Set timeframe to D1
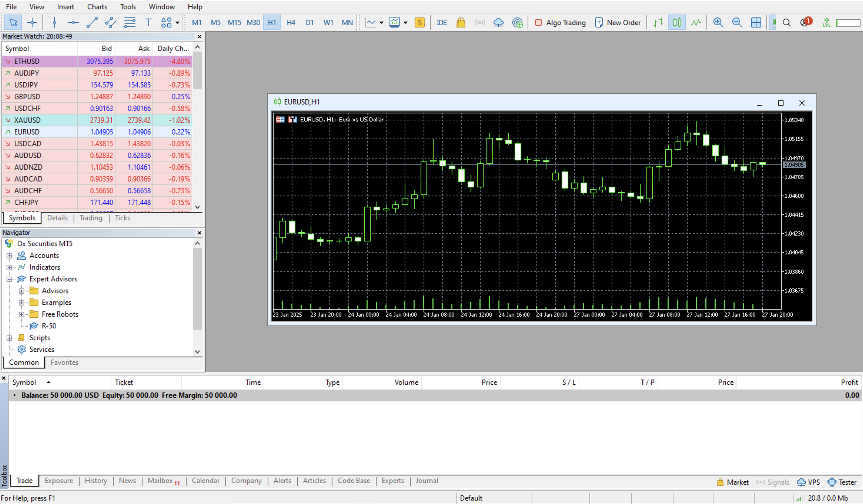Screen dimensions: 863x504 310,23
